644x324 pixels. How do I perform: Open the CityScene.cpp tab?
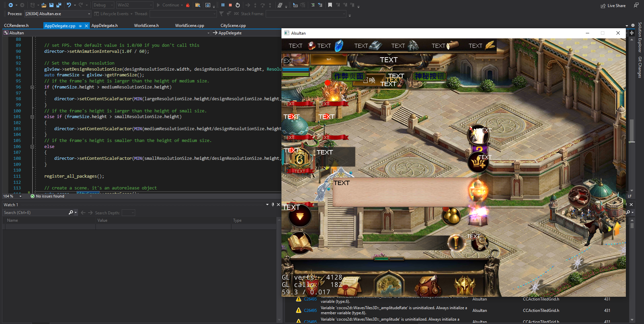pos(233,26)
